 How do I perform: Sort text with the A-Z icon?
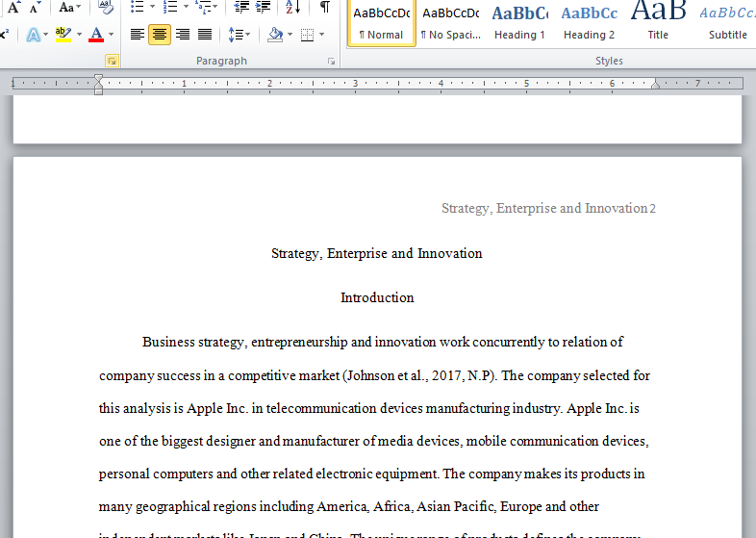click(292, 7)
